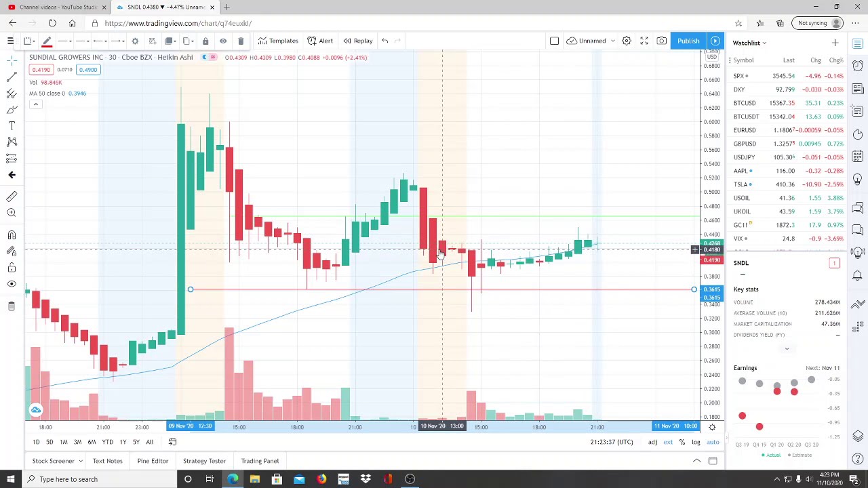868x488 pixels.
Task: Set the 6M time range
Action: [x=92, y=442]
